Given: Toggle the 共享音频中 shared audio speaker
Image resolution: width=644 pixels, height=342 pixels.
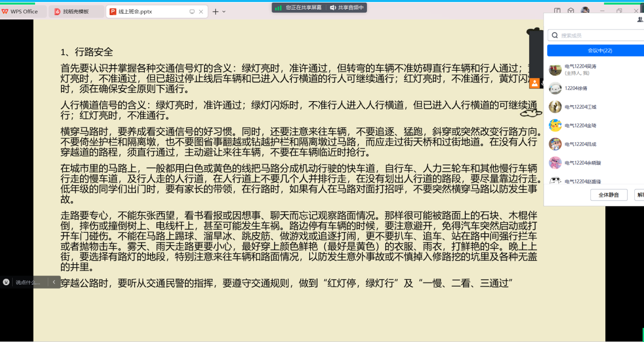Looking at the screenshot, I should [x=333, y=8].
